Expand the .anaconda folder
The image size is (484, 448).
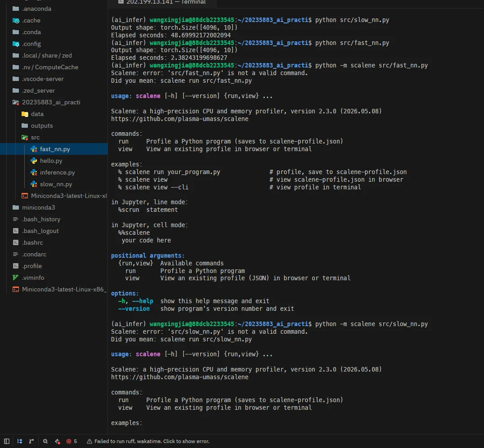pos(54,9)
